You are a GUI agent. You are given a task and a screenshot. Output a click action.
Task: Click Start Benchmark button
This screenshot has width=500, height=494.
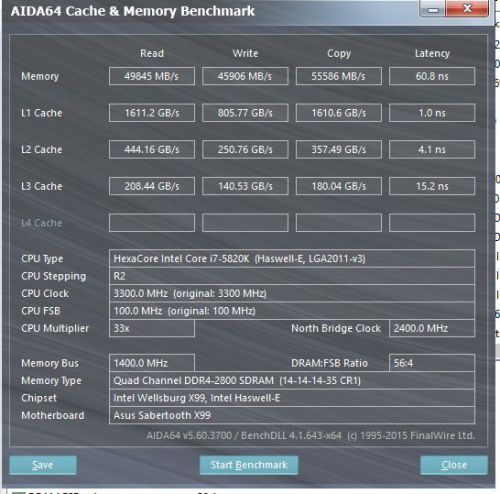[249, 465]
